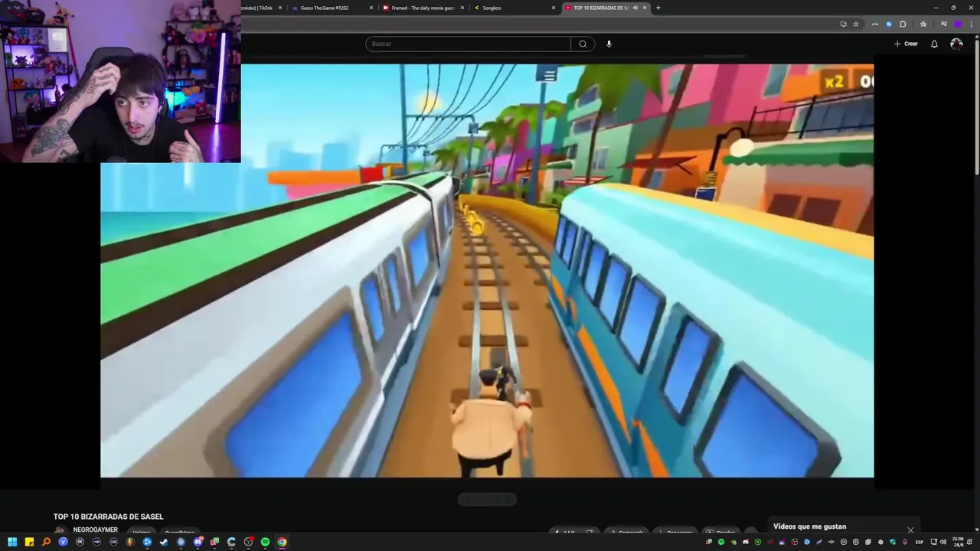This screenshot has height=551, width=980.
Task: Click TOP 10 BIZARRADAS DE SASEL title
Action: tap(108, 517)
